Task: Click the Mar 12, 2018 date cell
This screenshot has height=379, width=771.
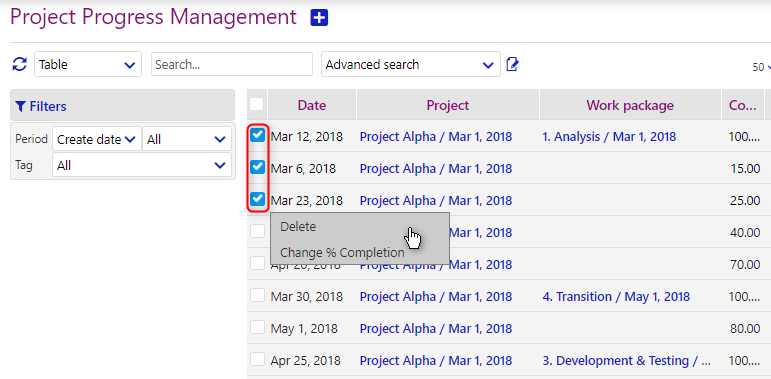Action: click(307, 137)
